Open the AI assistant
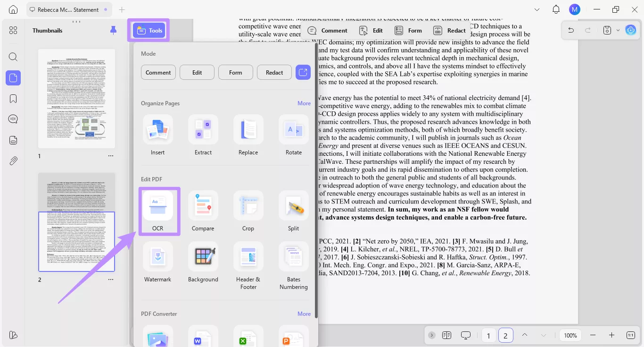Image resolution: width=644 pixels, height=347 pixels. pos(631,30)
